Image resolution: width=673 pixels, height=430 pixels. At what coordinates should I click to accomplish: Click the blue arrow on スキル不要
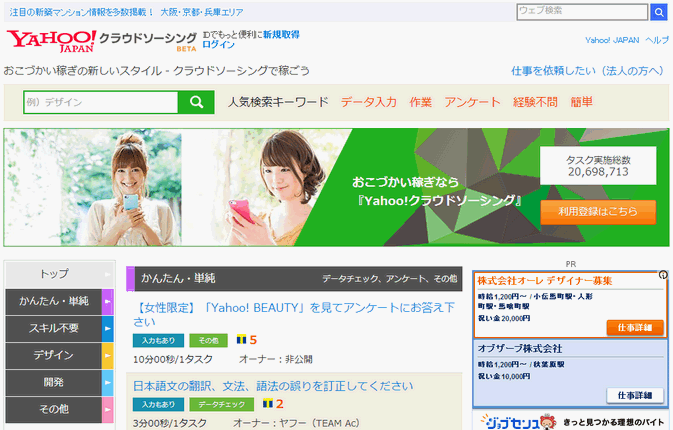[x=108, y=329]
